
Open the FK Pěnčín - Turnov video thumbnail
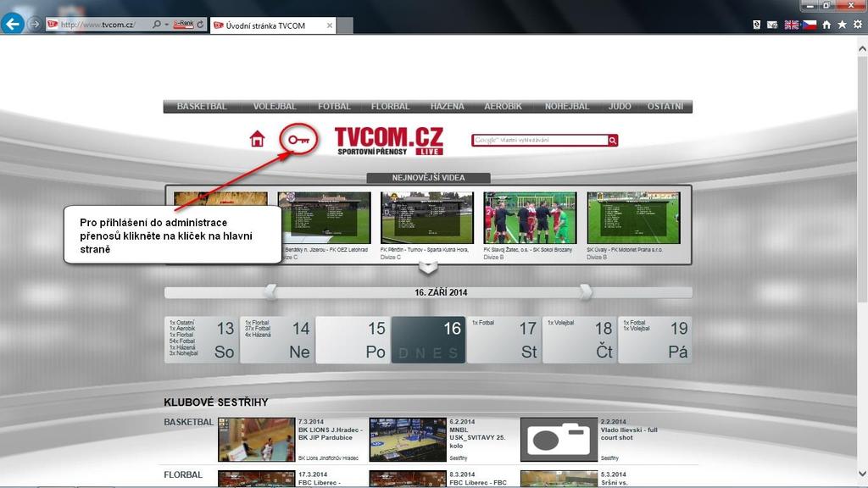[427, 218]
